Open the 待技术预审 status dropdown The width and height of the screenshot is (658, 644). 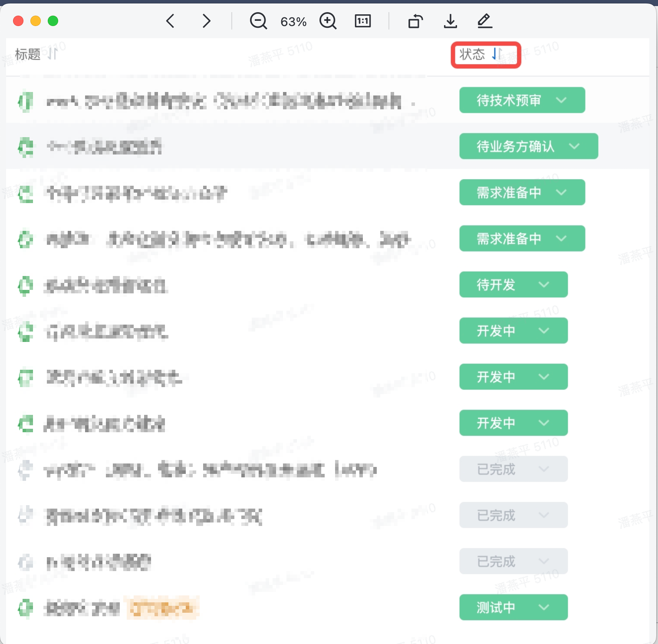[522, 100]
